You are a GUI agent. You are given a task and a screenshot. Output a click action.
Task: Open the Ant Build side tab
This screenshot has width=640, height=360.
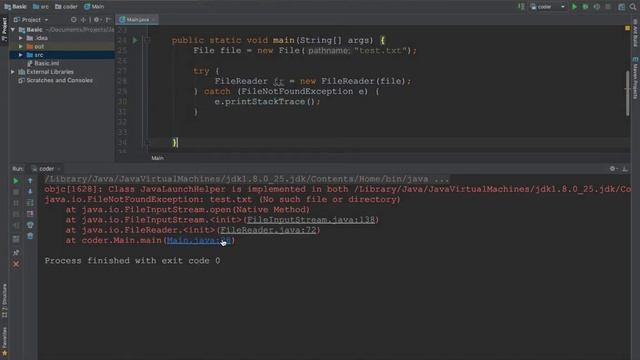click(x=636, y=33)
